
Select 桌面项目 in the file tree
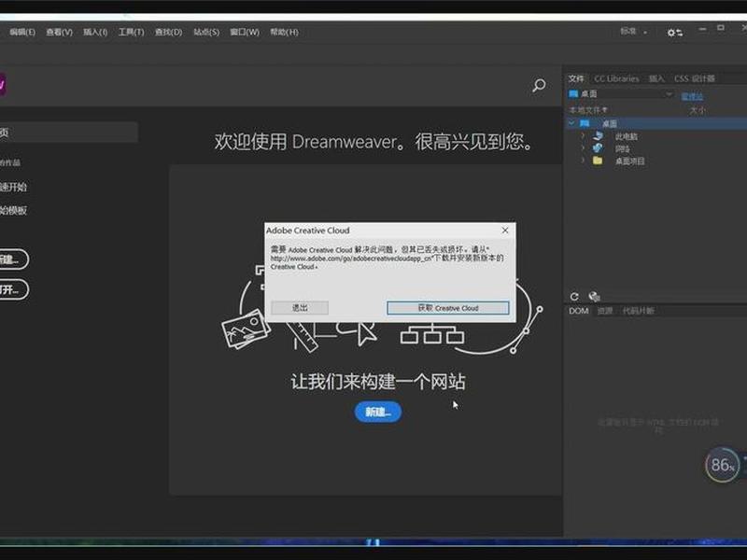(x=629, y=161)
